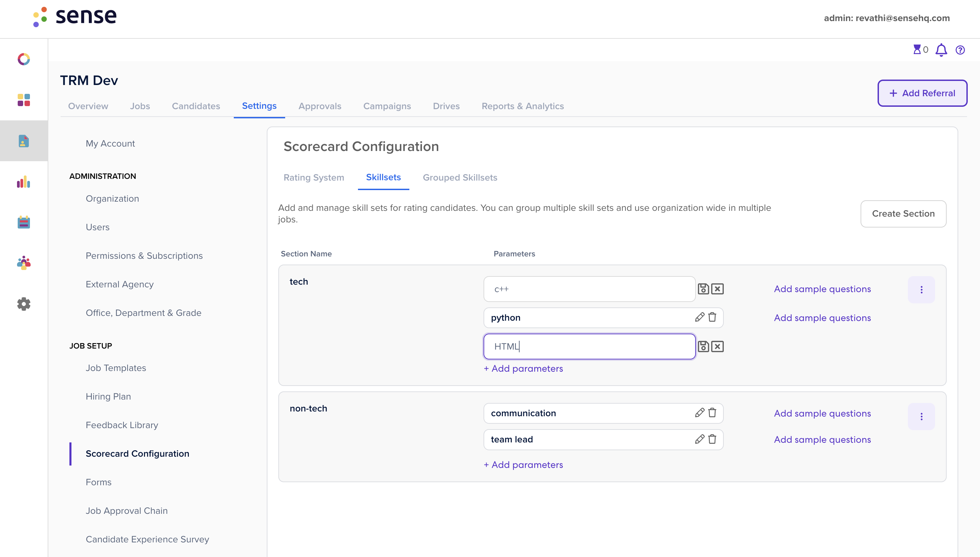
Task: Open the Campaigns tab
Action: [387, 106]
